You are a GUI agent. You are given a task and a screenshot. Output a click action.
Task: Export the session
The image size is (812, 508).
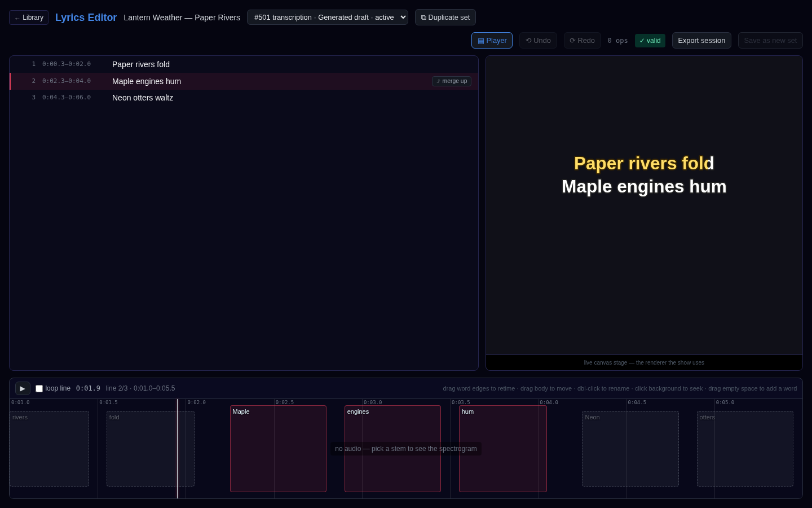(701, 41)
